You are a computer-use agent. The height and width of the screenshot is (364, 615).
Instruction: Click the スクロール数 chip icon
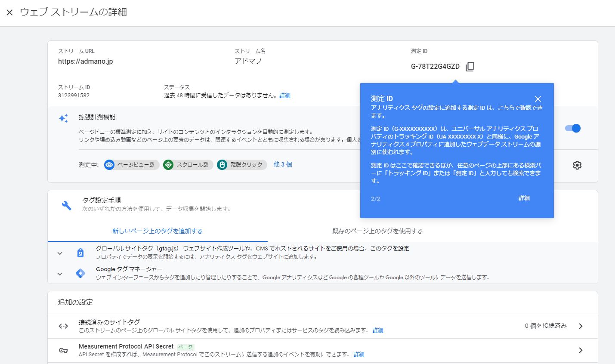pos(168,165)
